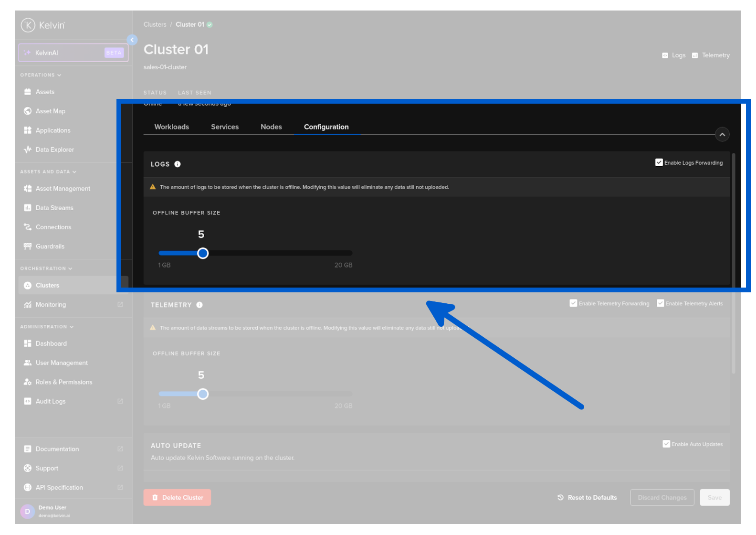The width and height of the screenshot is (756, 535).
Task: Open Telemetry from top-right header
Action: click(x=711, y=55)
